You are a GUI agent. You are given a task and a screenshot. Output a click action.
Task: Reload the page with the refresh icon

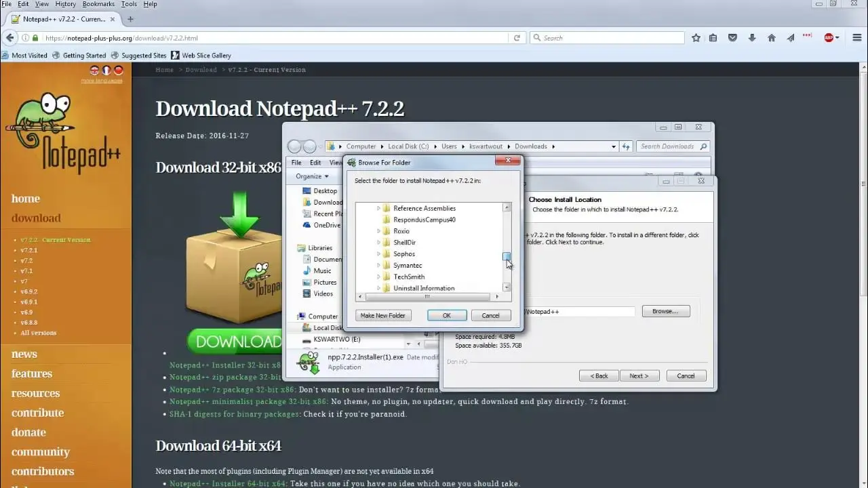pos(517,38)
